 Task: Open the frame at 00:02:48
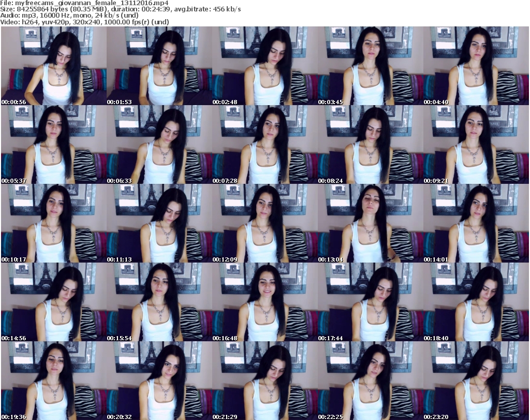point(264,66)
